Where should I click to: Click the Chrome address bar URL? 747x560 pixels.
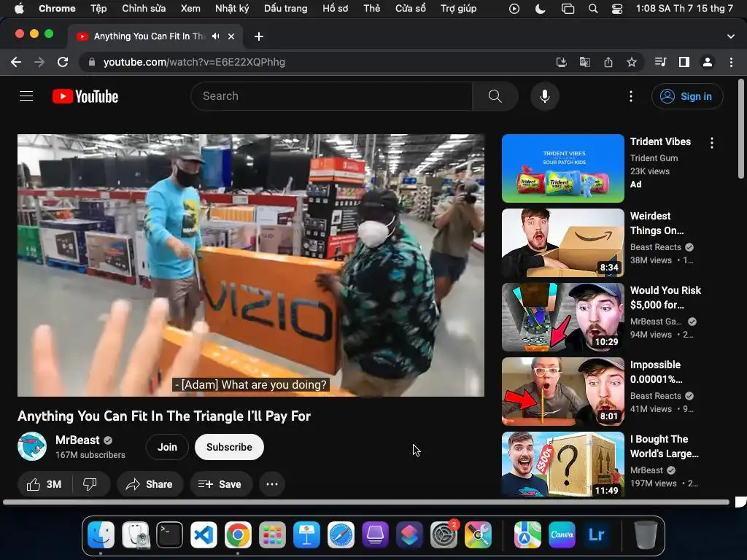pyautogui.click(x=194, y=63)
